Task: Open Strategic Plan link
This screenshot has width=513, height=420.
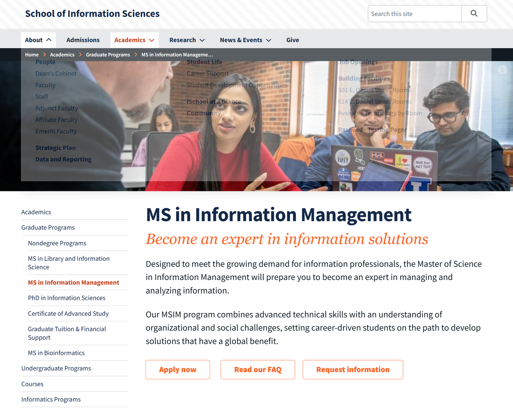Action: (x=55, y=148)
